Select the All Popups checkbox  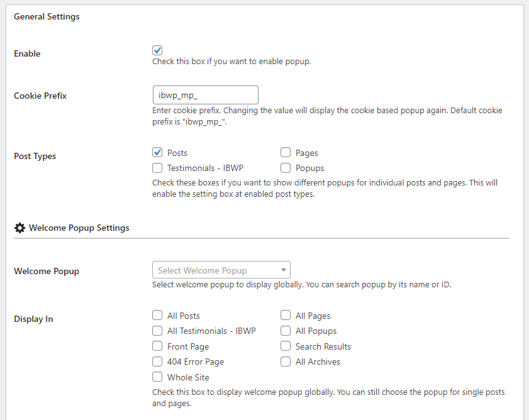(x=286, y=331)
